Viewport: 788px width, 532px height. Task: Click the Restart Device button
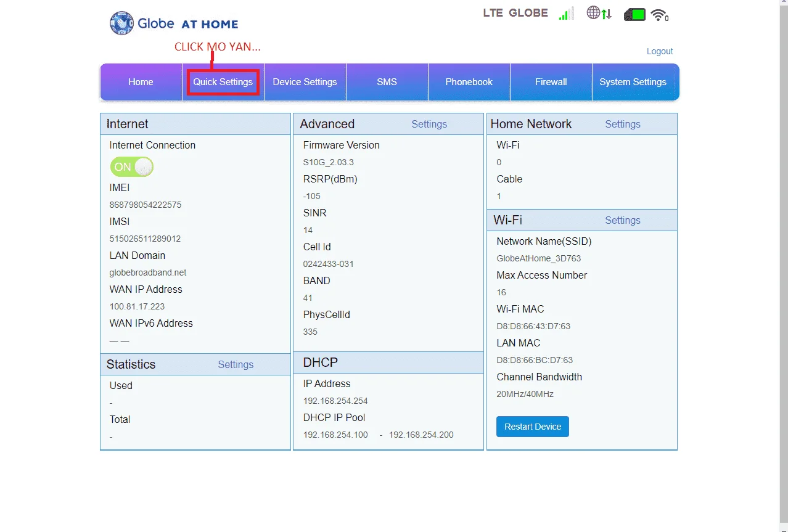[533, 427]
